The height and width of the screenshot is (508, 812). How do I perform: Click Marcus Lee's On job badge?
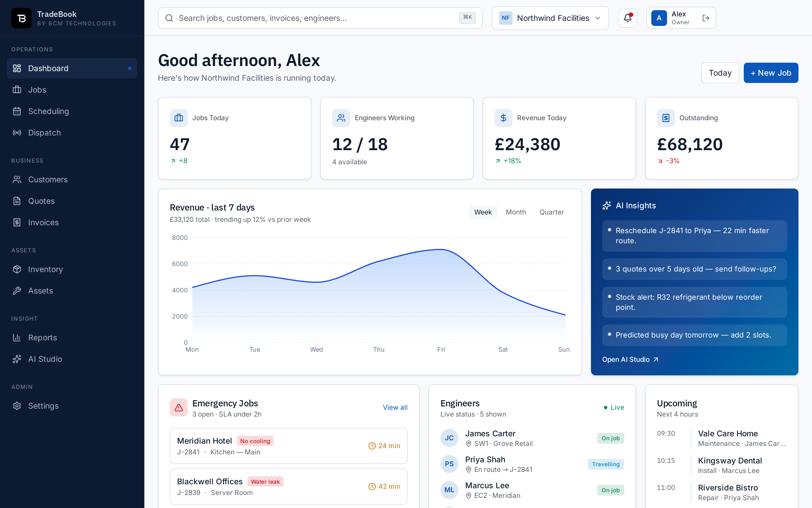point(610,490)
